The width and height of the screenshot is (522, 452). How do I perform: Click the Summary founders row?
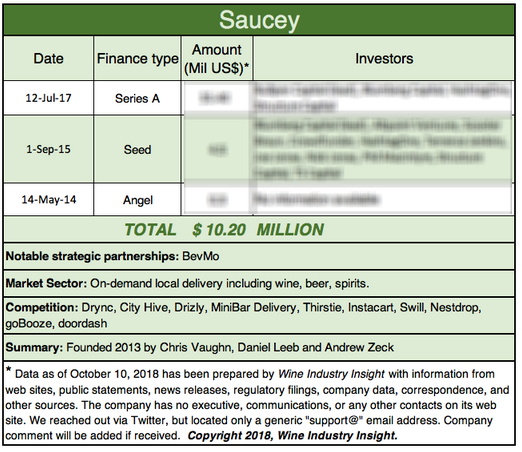coord(259,347)
